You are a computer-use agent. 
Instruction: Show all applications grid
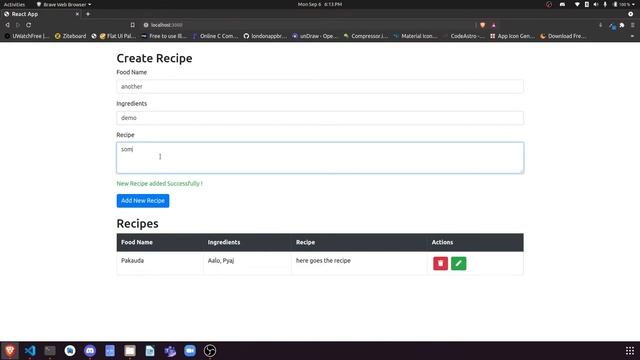click(x=630, y=351)
